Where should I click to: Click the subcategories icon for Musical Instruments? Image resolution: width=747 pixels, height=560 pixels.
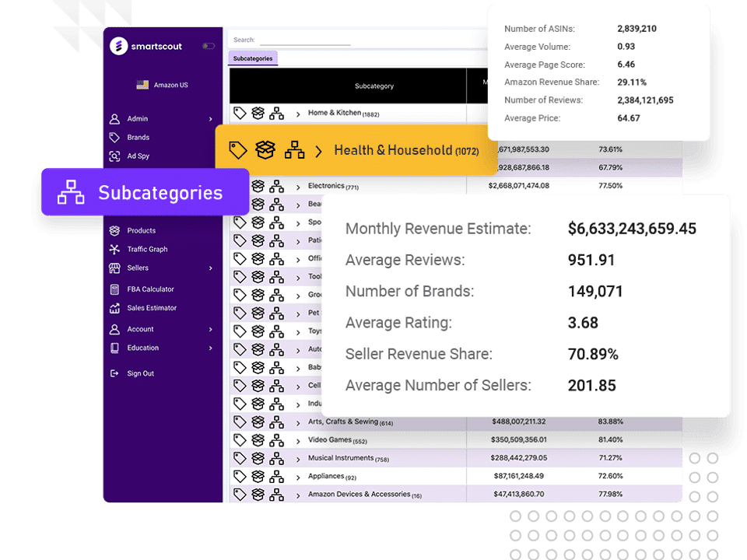pos(276,458)
